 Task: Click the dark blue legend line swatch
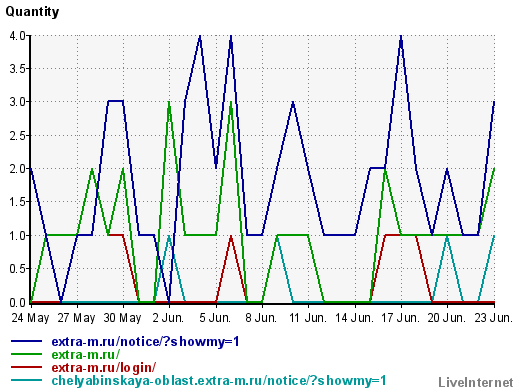(26, 341)
